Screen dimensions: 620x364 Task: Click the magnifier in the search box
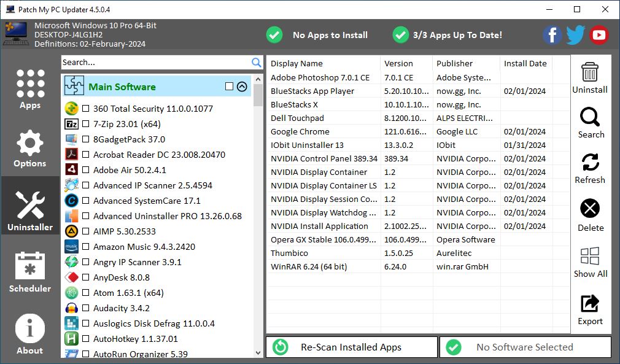[x=256, y=63]
